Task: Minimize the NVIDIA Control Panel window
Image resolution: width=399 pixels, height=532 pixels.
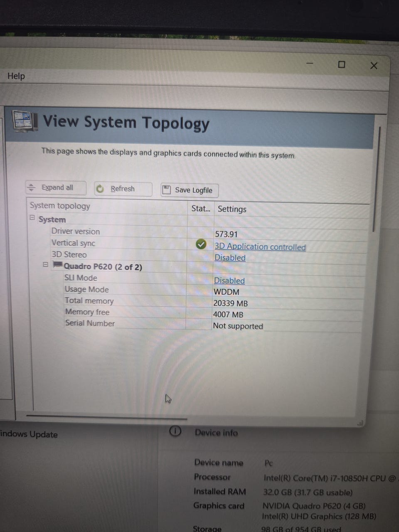Action: click(310, 64)
